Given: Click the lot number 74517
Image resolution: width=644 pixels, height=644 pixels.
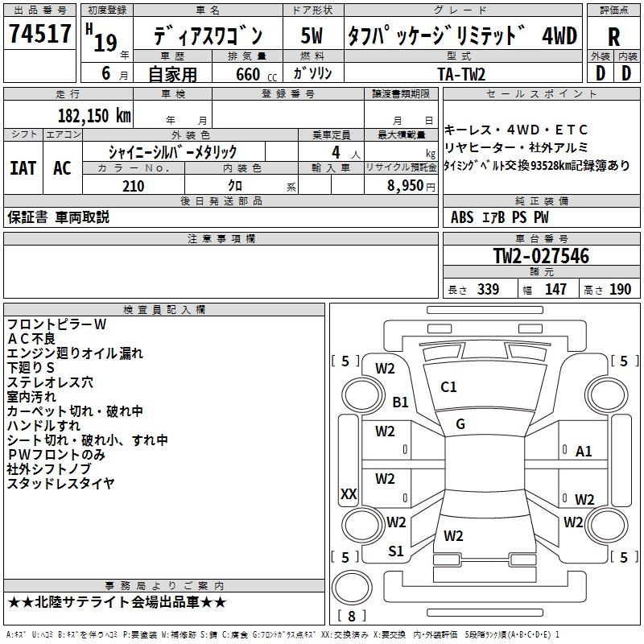Looking at the screenshot, I should coord(39,33).
